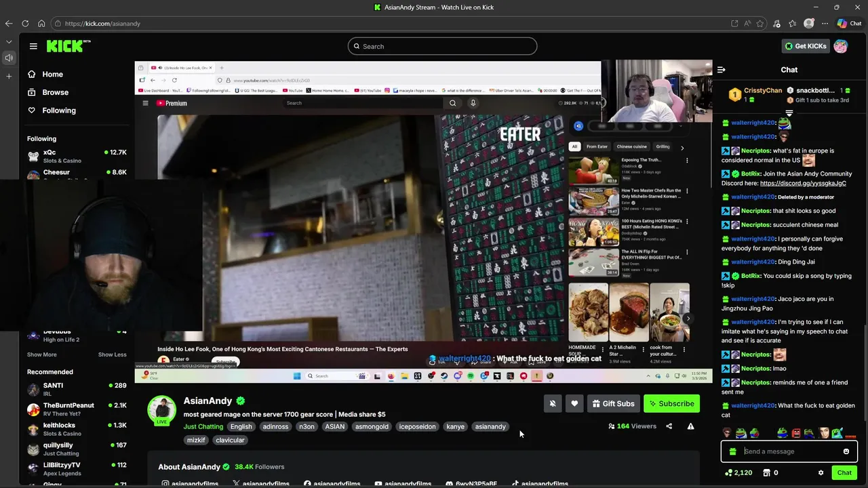Reload the page with refresh icon
The width and height of the screenshot is (868, 488).
25,24
